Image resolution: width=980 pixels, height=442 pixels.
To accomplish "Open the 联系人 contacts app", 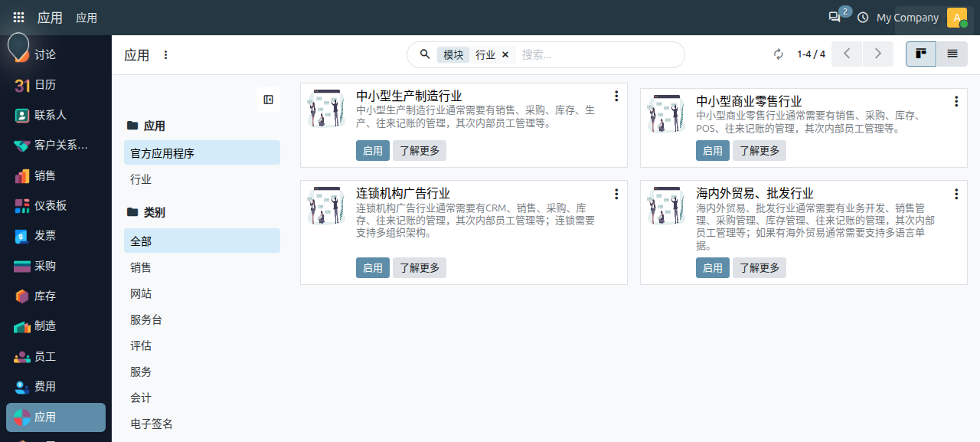I will (56, 115).
